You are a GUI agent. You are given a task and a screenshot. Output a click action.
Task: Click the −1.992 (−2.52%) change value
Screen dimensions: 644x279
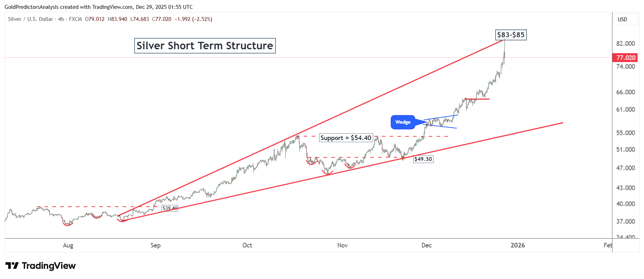tap(193, 19)
